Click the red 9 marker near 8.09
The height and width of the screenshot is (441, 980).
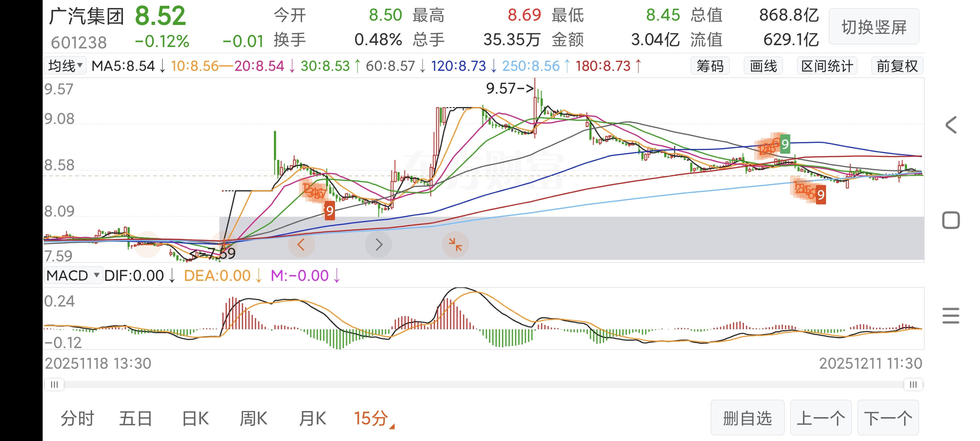(330, 211)
